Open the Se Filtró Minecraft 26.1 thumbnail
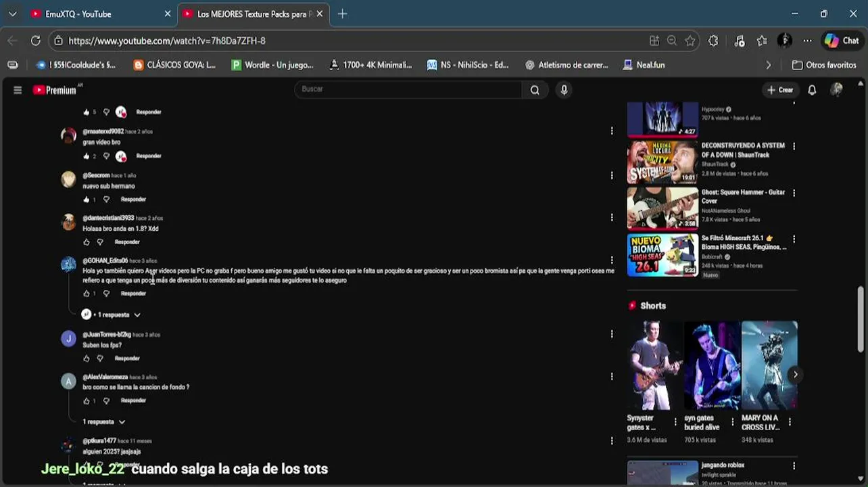 pyautogui.click(x=662, y=255)
